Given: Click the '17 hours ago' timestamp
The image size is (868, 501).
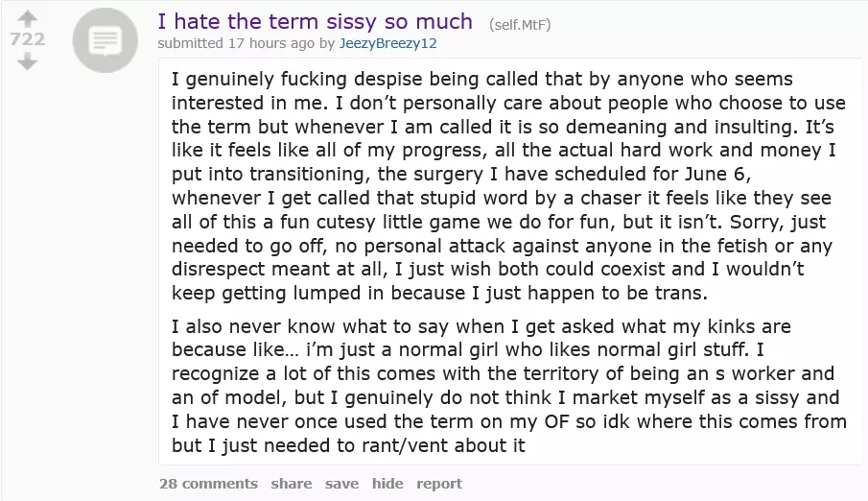Looking at the screenshot, I should [270, 43].
